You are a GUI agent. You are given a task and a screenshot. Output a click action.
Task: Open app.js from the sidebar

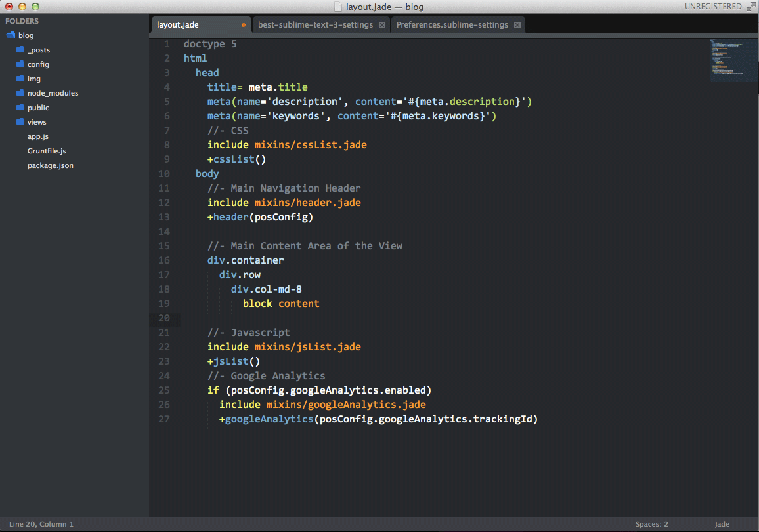[x=38, y=136]
